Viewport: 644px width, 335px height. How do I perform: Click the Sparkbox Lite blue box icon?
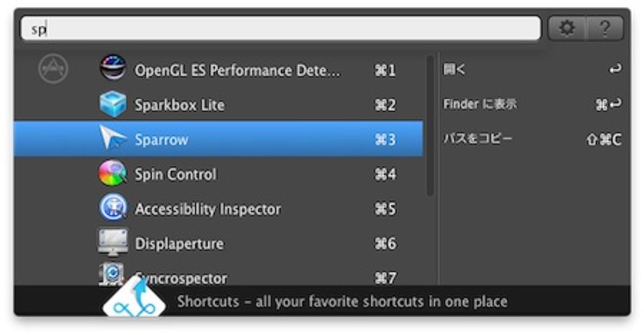(113, 104)
